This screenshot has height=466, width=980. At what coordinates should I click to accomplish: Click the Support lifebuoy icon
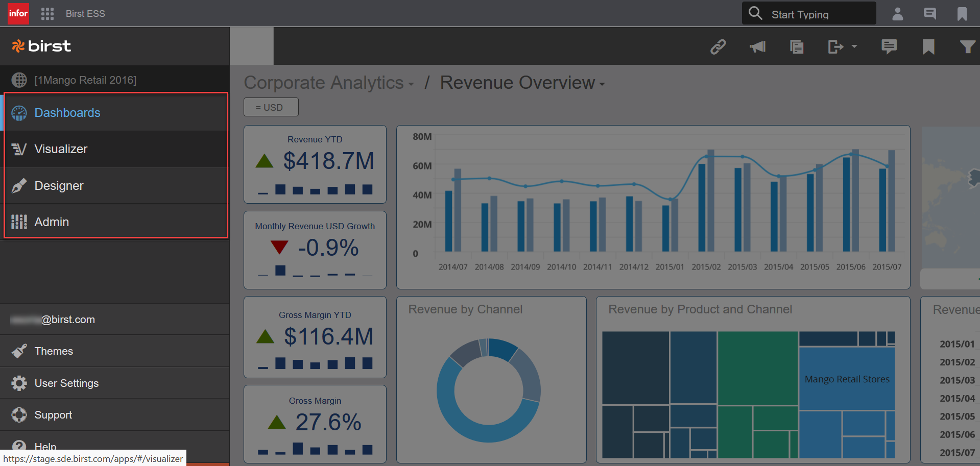click(x=19, y=415)
